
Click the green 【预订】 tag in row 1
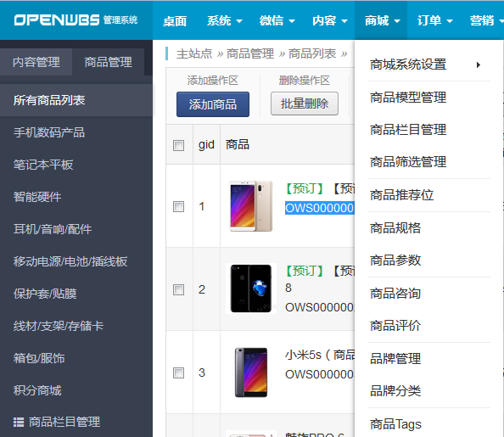click(x=305, y=188)
